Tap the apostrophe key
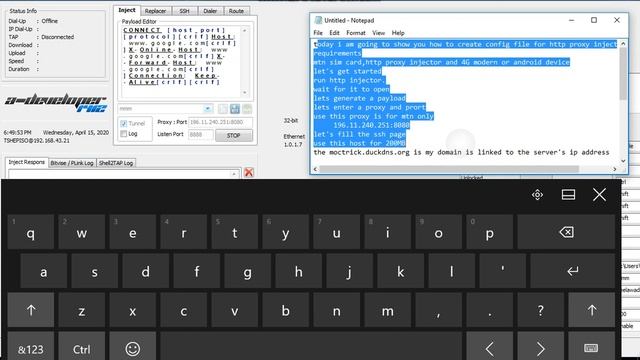The height and width of the screenshot is (360, 640). [502, 271]
